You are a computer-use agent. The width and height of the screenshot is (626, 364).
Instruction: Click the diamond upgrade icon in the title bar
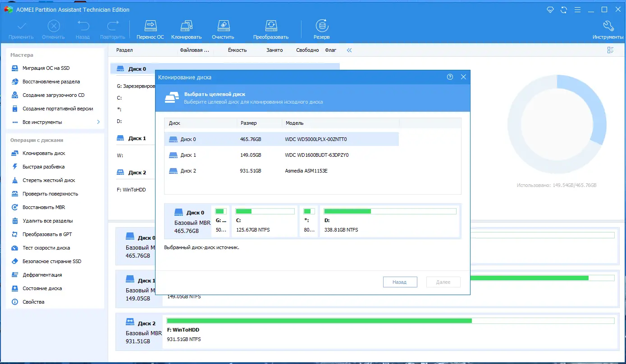(x=550, y=9)
